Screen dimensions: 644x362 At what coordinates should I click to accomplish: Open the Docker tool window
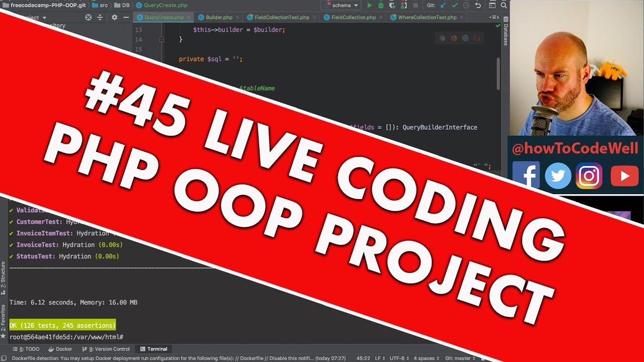[60, 349]
